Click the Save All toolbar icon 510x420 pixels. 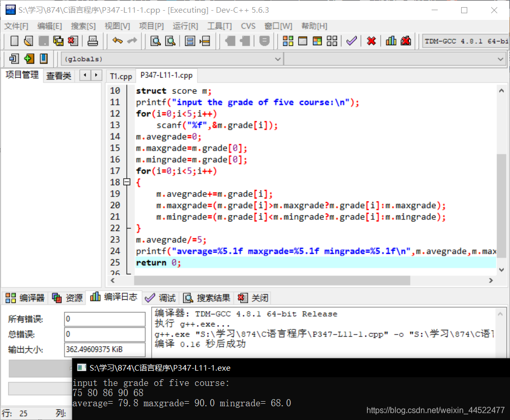(x=59, y=41)
